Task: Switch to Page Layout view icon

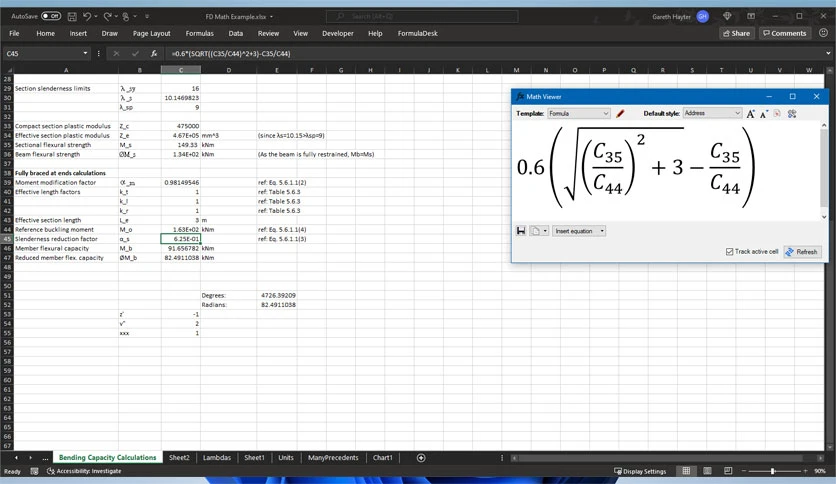Action: (708, 471)
